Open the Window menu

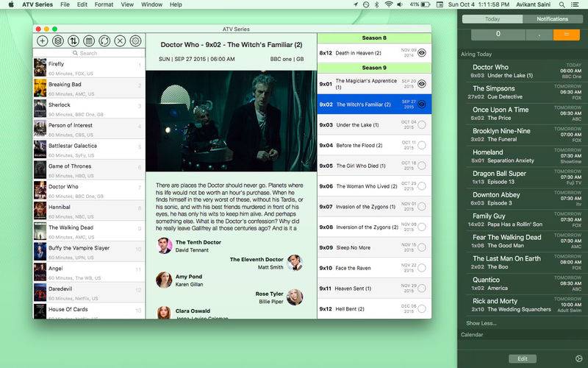(x=152, y=4)
